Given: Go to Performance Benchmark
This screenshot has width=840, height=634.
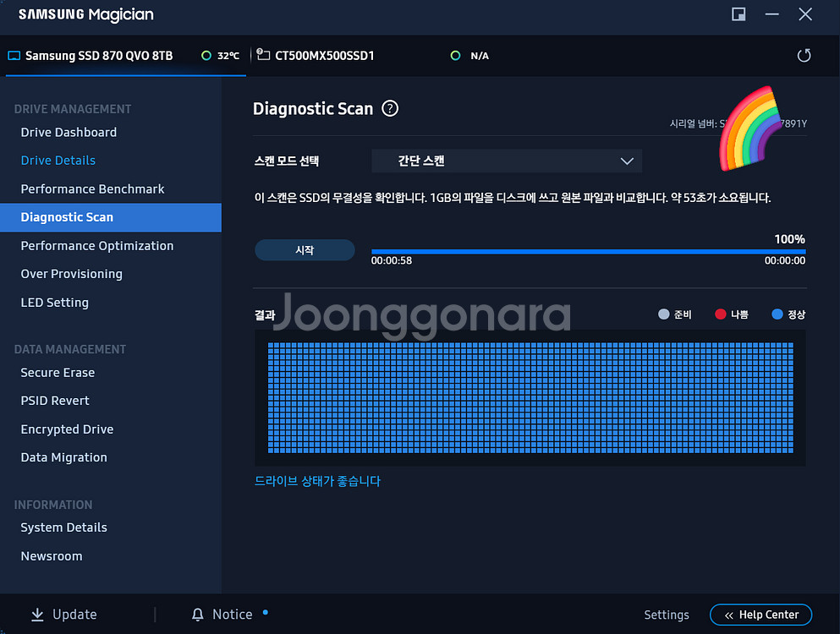Looking at the screenshot, I should (92, 189).
